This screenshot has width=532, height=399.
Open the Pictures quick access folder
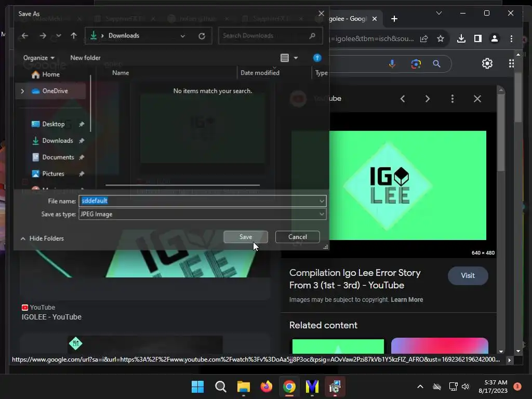click(x=53, y=174)
